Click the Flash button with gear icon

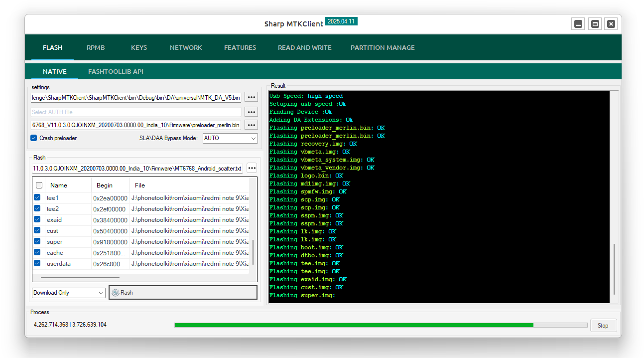(183, 293)
